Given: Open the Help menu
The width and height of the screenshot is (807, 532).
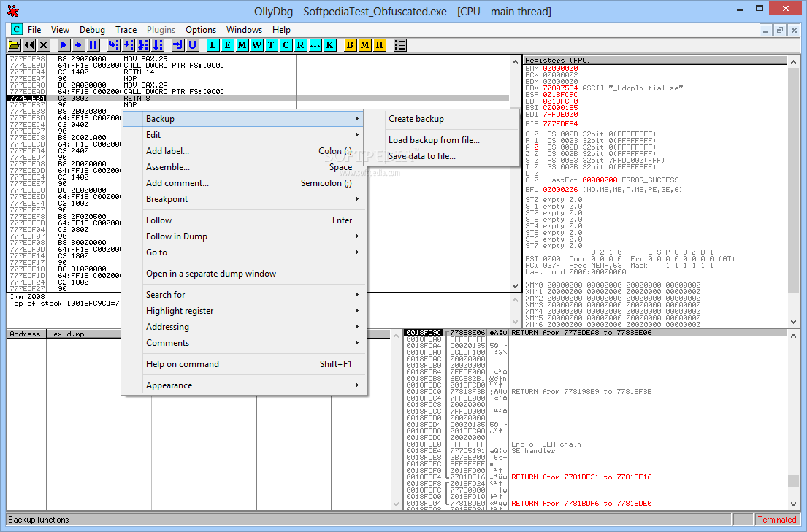Looking at the screenshot, I should pyautogui.click(x=281, y=30).
